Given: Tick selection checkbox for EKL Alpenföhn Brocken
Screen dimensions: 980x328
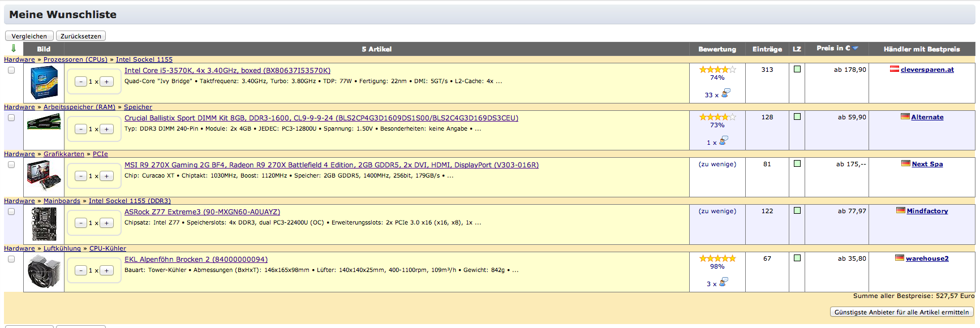Looking at the screenshot, I should pos(11,259).
